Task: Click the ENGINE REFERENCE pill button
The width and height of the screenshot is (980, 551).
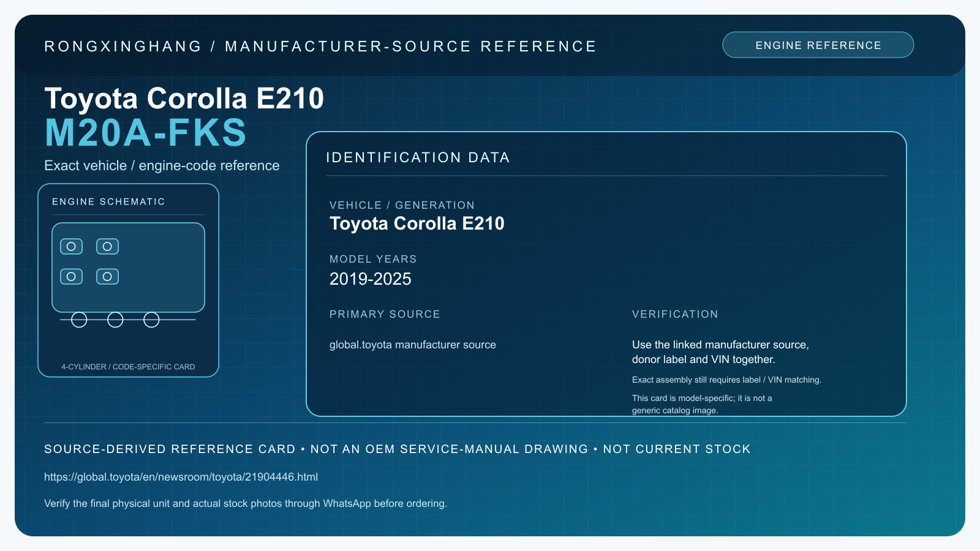Action: click(818, 45)
